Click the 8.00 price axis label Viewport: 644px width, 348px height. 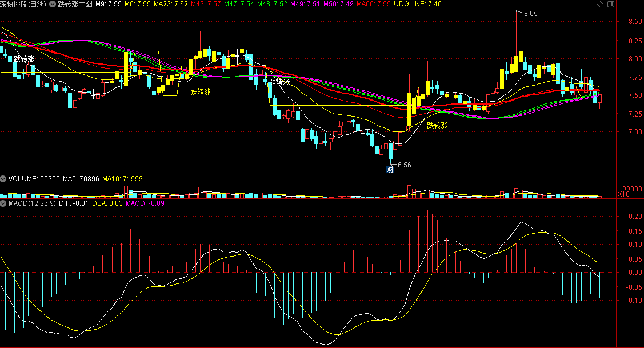pos(635,59)
